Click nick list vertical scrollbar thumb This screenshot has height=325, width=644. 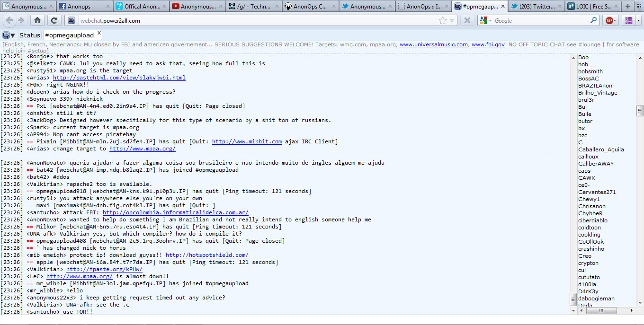click(x=640, y=111)
